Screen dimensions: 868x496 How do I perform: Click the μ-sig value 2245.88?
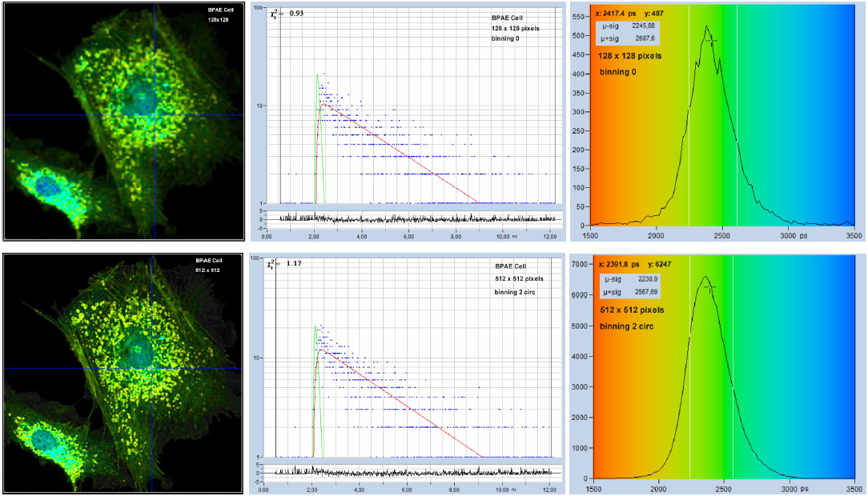point(643,26)
